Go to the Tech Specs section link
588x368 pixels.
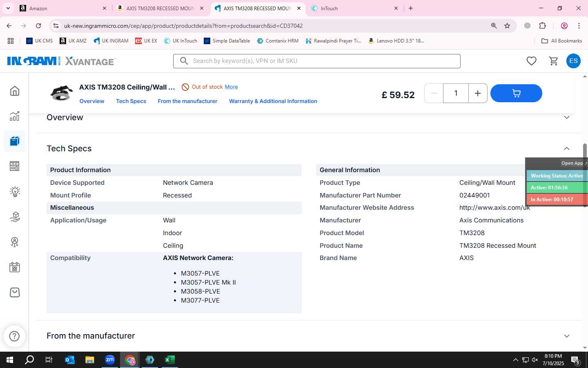[x=131, y=101]
